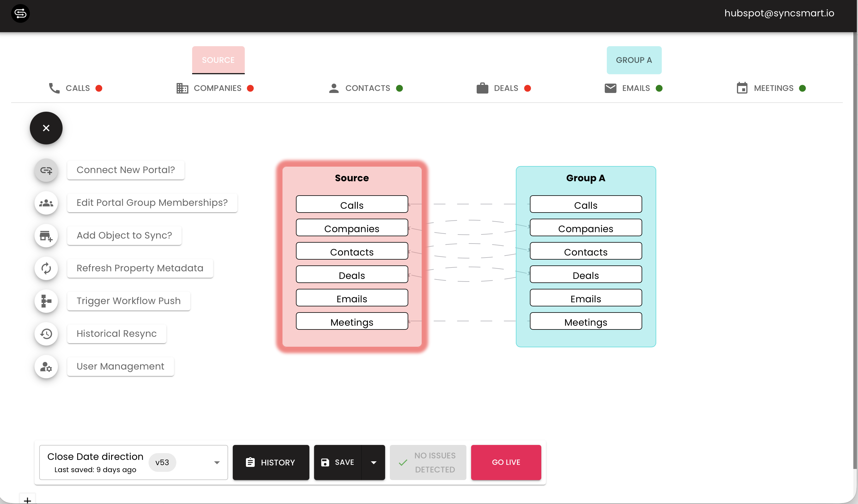Expand the Close Date direction version dropdown
This screenshot has width=858, height=504.
click(216, 462)
